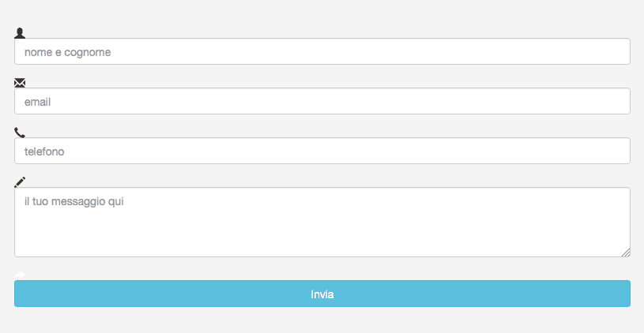Focus the 'nome e cognome' input field
This screenshot has height=333, width=644.
[322, 51]
